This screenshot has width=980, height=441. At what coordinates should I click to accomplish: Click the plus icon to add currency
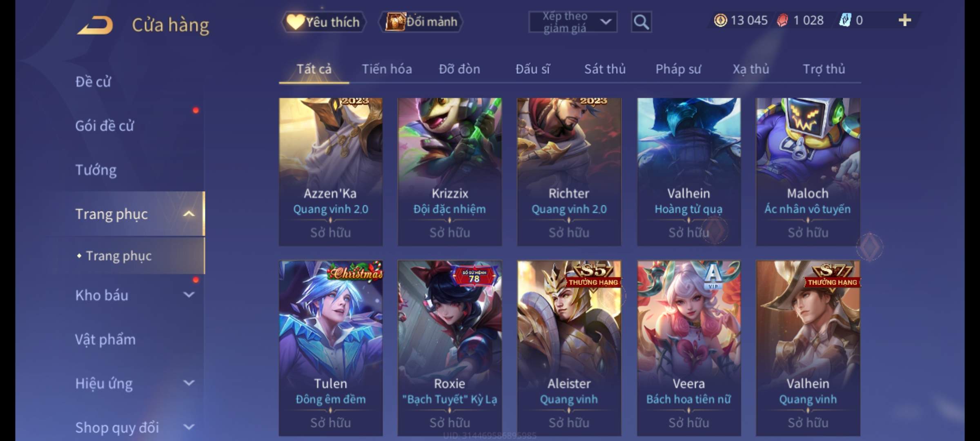(905, 20)
